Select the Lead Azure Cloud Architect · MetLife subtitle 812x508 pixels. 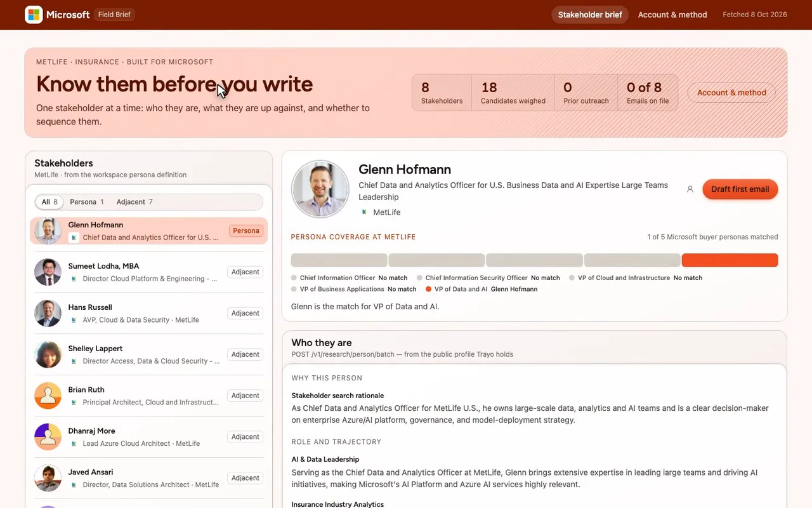[x=141, y=444]
